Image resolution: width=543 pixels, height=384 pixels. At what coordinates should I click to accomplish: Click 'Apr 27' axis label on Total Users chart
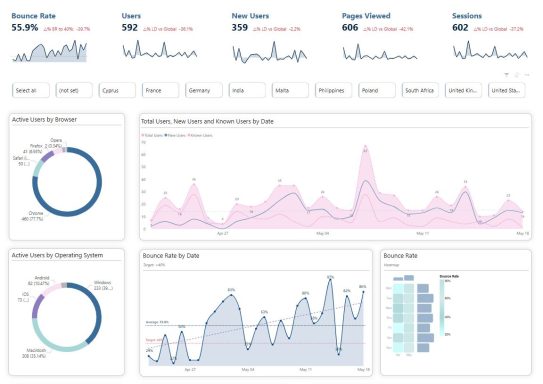[x=223, y=233]
